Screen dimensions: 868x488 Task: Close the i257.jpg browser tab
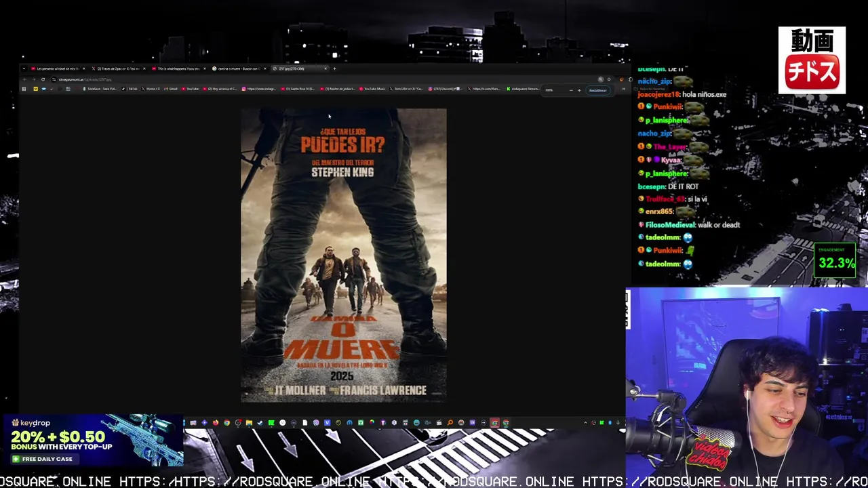[325, 68]
